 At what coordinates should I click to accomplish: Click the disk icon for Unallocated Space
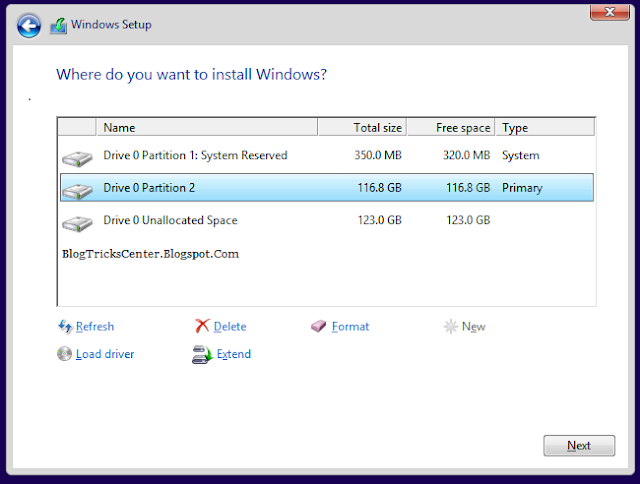(x=78, y=224)
